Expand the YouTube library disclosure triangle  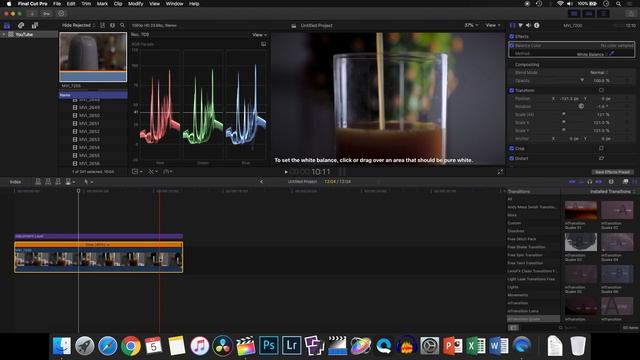point(4,34)
